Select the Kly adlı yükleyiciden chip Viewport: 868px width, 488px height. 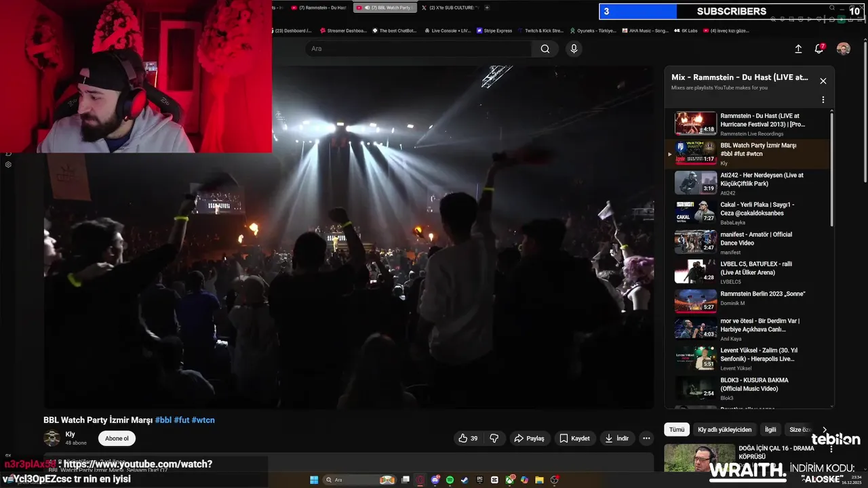[x=725, y=430]
